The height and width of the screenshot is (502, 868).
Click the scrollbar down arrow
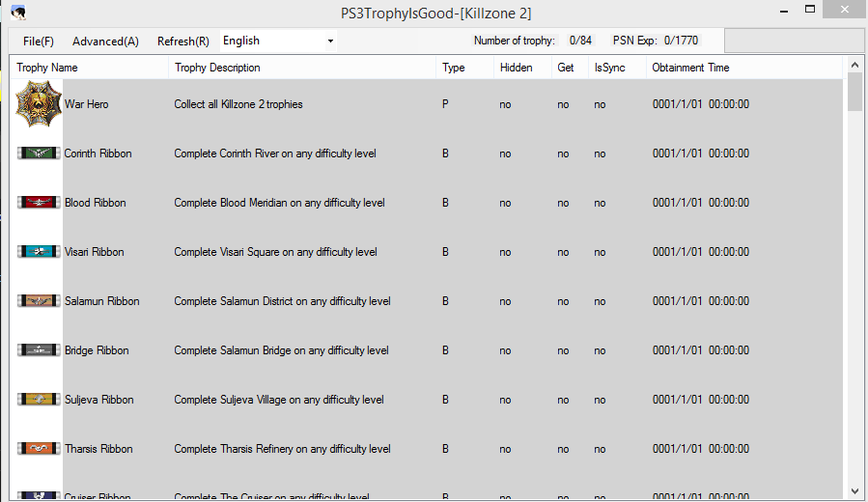[x=854, y=491]
